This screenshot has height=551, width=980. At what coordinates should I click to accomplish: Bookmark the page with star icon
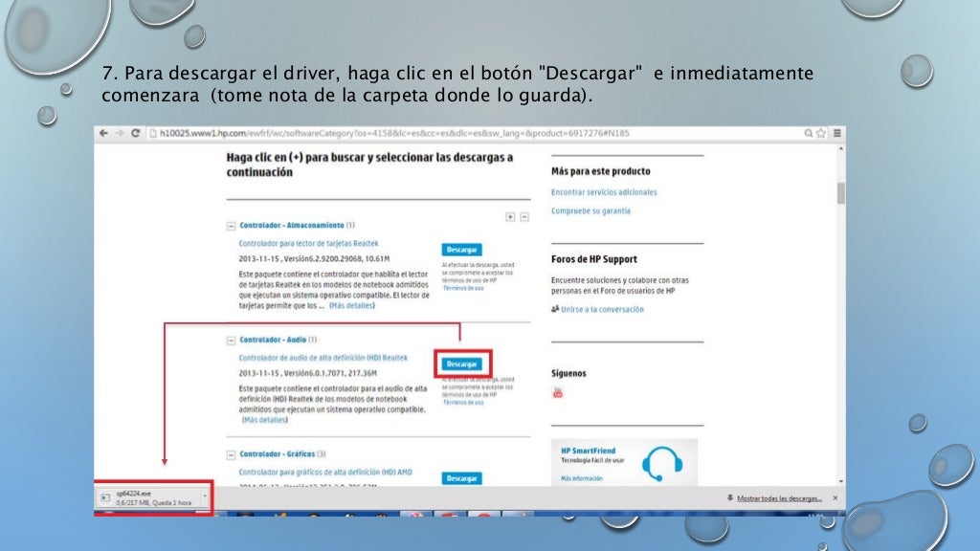(820, 133)
